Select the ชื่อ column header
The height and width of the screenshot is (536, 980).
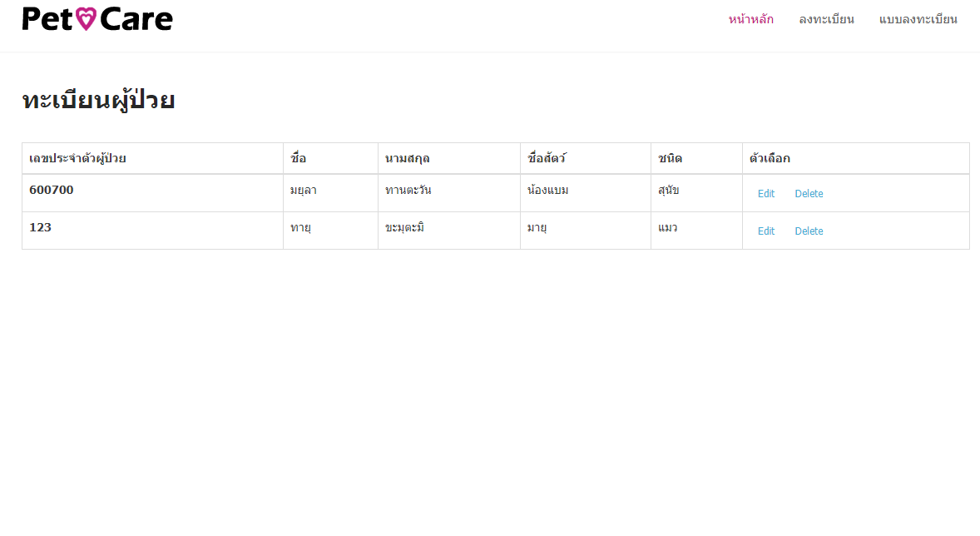coord(298,158)
